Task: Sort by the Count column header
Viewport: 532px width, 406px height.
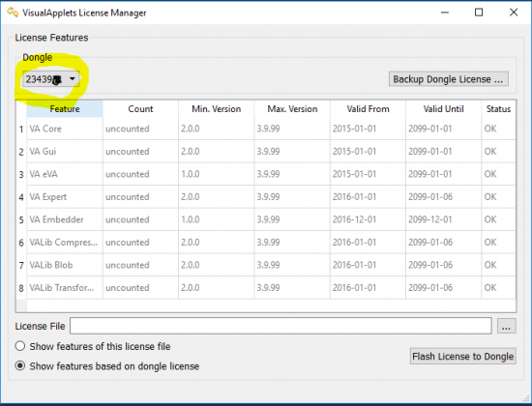Action: click(x=140, y=109)
